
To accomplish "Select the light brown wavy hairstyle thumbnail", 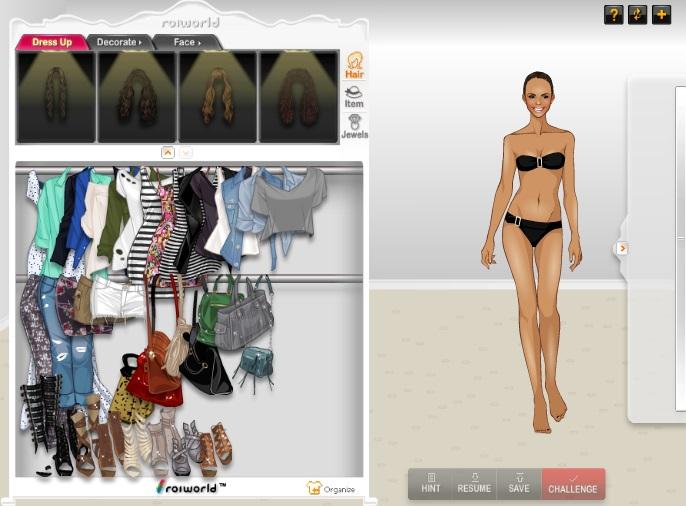I will 217,97.
